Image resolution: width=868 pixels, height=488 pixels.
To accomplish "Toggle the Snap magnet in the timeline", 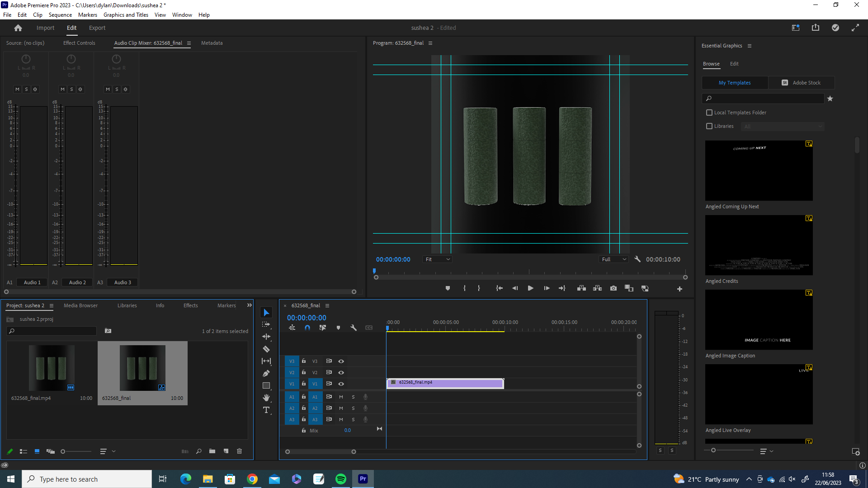I will tap(307, 328).
